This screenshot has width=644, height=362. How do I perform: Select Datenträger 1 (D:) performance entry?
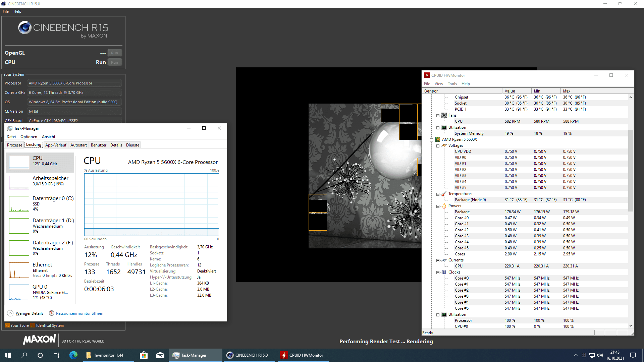click(x=40, y=226)
